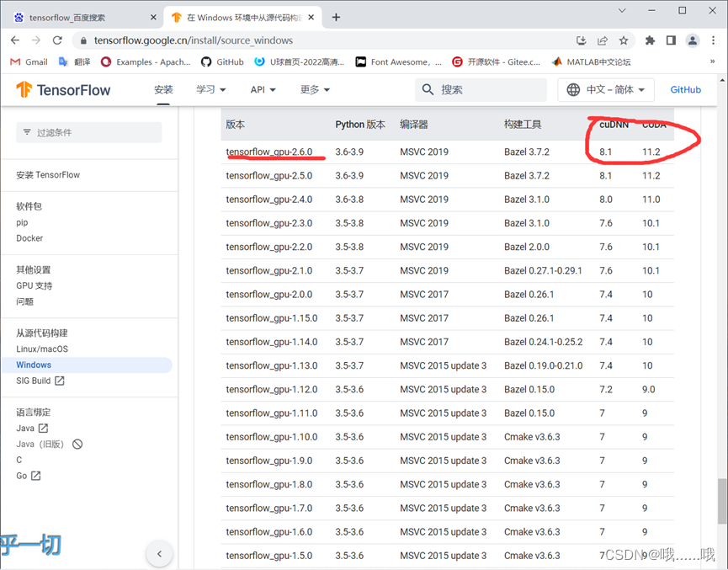
Task: Open the Linux/macOS sidebar item
Action: tap(42, 349)
